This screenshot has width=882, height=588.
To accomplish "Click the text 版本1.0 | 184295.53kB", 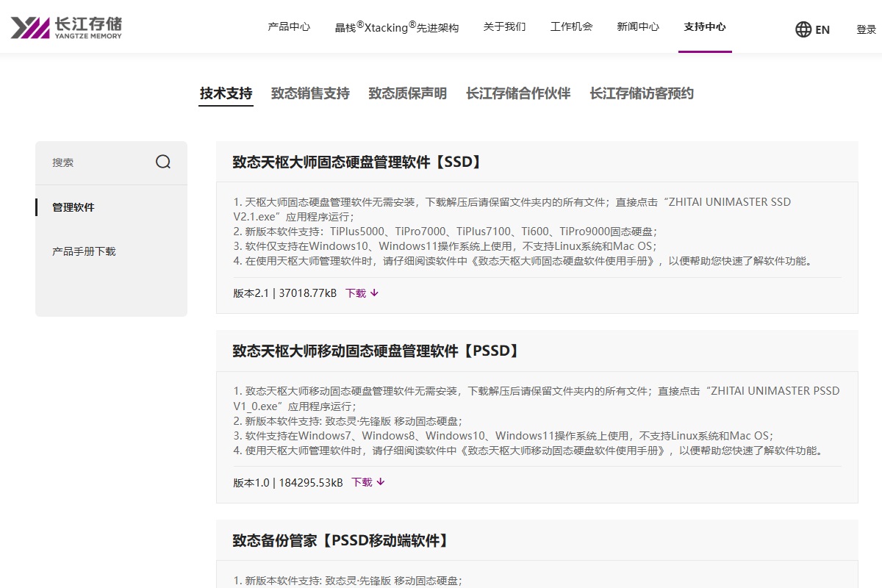I will [x=288, y=482].
